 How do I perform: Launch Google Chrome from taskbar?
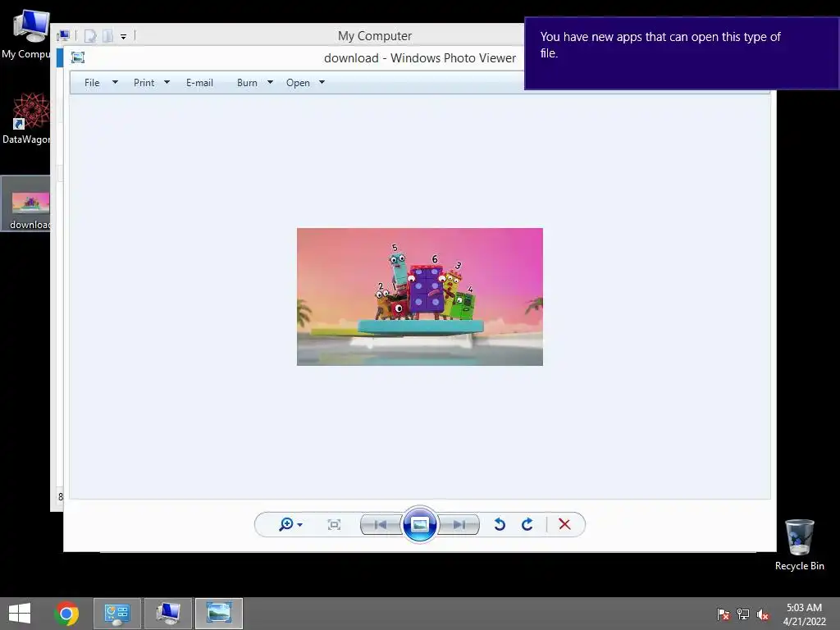pyautogui.click(x=66, y=614)
